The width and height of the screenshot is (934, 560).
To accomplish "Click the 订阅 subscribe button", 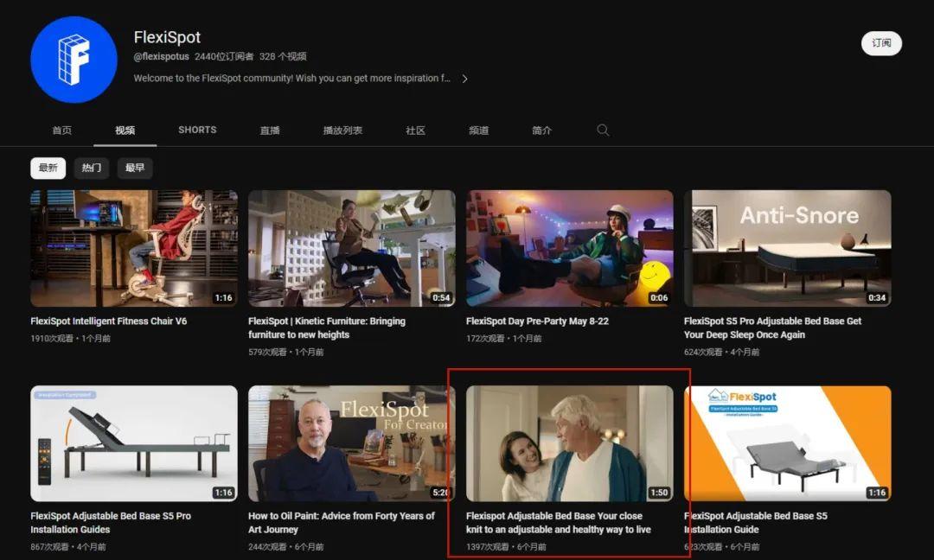I will click(881, 42).
